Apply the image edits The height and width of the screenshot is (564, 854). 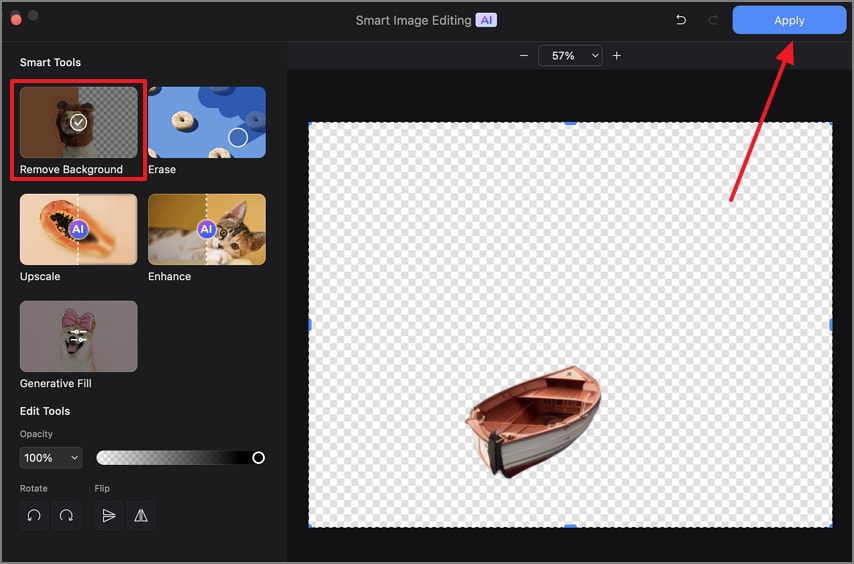789,20
